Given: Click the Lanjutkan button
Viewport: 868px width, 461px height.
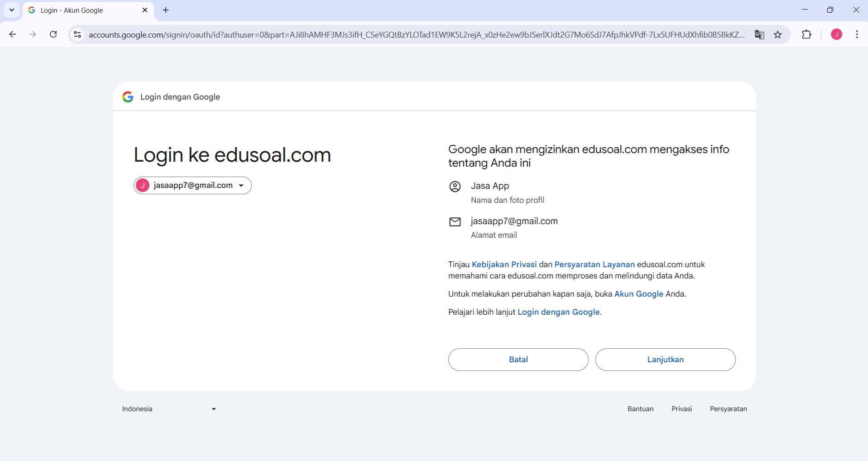Looking at the screenshot, I should [x=665, y=359].
